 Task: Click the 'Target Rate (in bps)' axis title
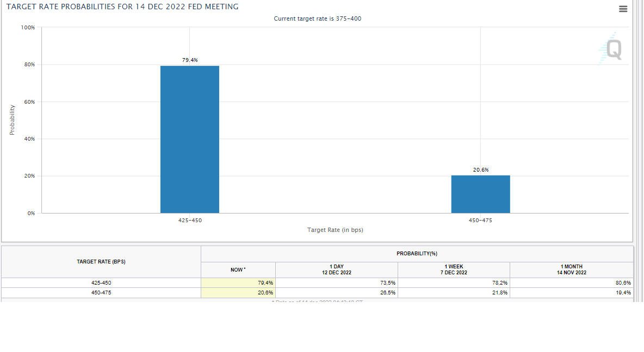tap(335, 230)
